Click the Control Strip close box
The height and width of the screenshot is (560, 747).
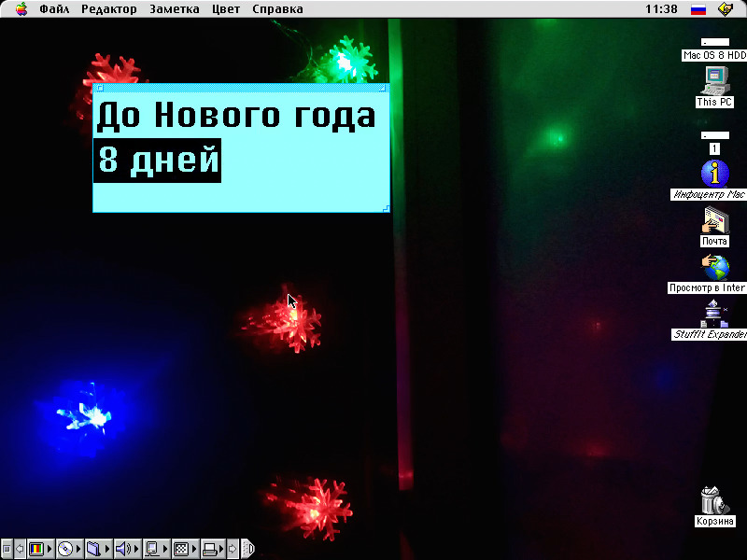[x=7, y=550]
